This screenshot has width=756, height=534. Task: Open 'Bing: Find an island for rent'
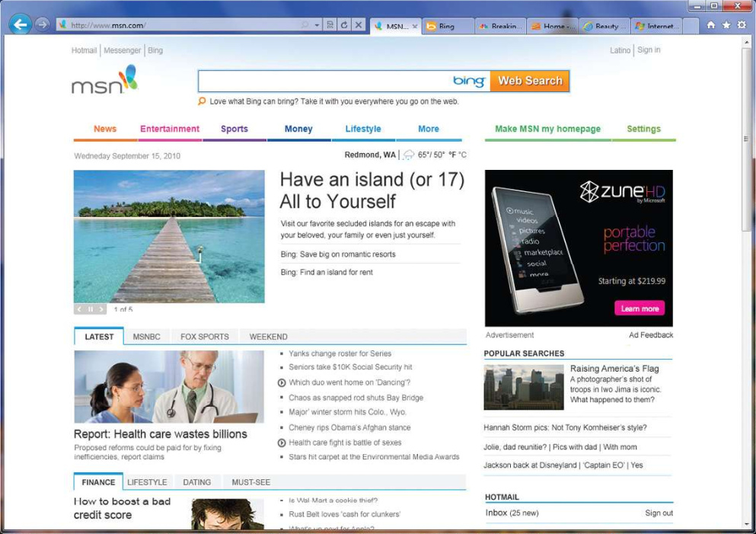327,272
